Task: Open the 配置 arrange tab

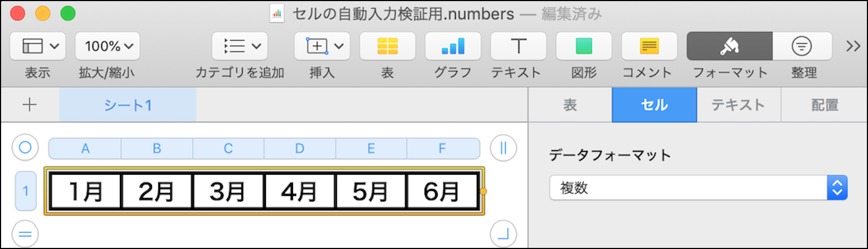Action: pos(825,105)
